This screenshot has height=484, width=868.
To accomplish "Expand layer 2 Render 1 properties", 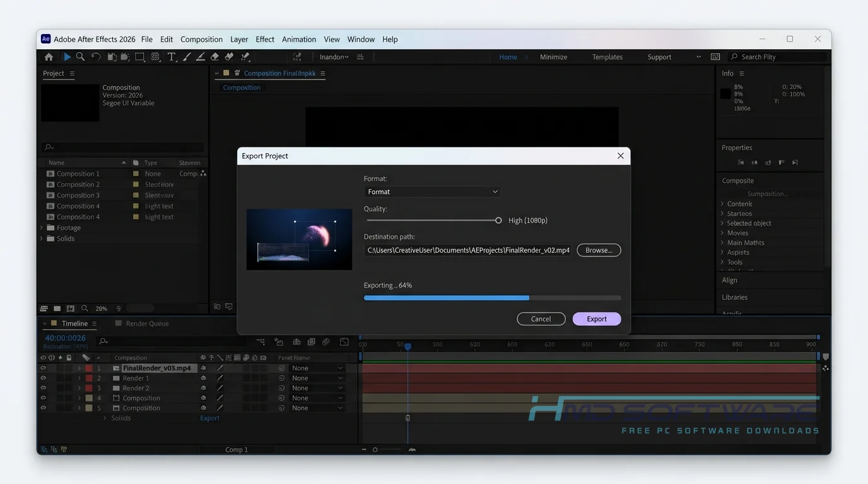I will tap(79, 378).
